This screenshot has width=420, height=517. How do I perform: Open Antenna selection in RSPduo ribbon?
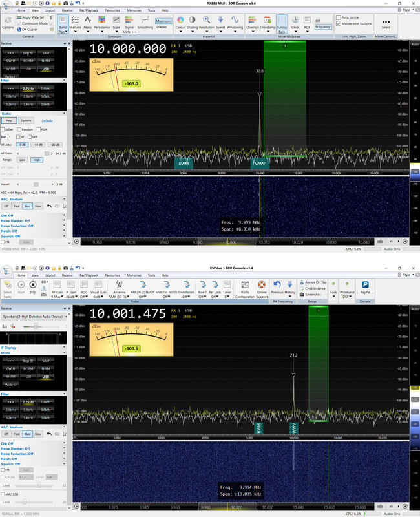[119, 289]
